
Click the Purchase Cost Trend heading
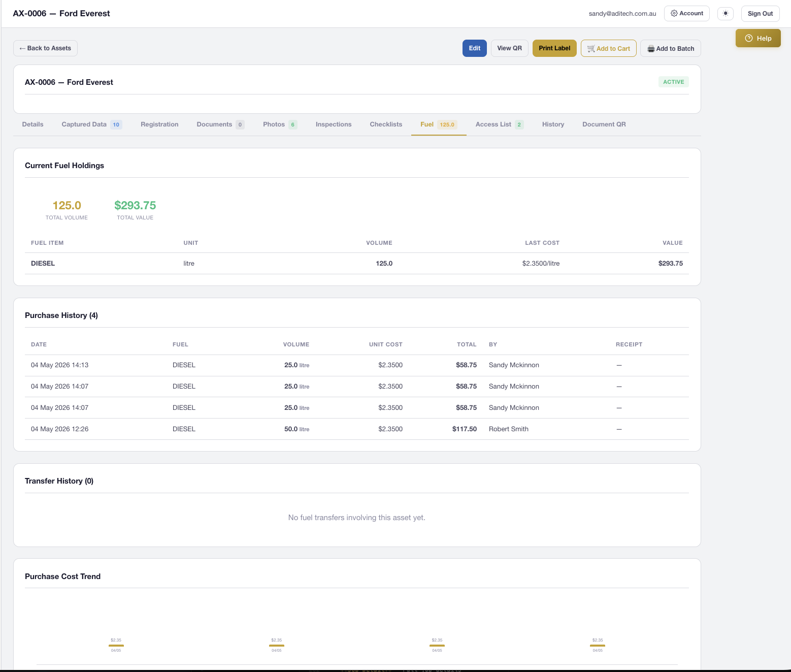click(x=62, y=577)
